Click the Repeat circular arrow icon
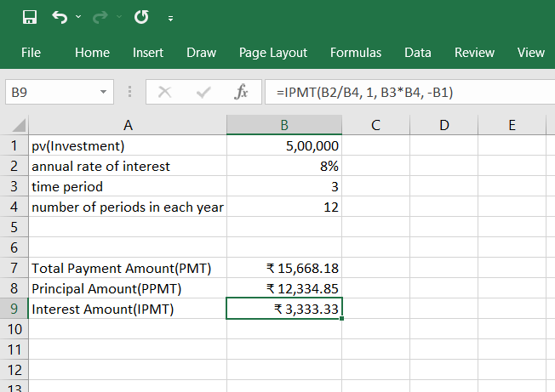555x392 pixels. [x=141, y=17]
